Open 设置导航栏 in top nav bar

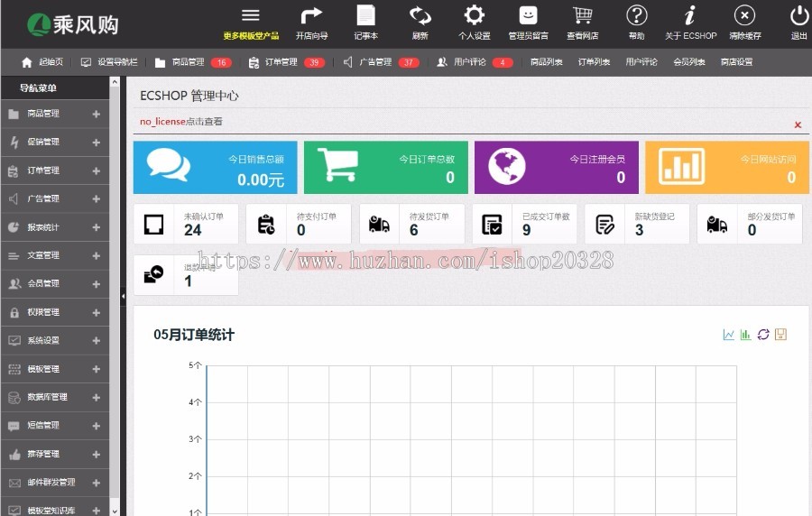109,62
